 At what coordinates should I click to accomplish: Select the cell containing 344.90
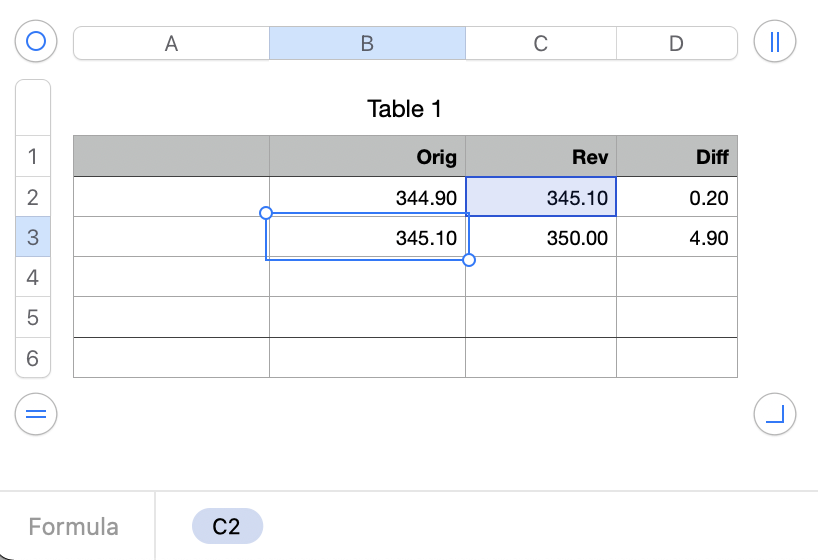click(x=367, y=197)
